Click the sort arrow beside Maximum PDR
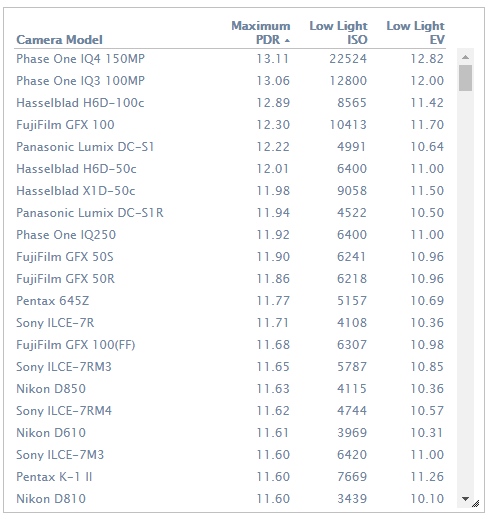This screenshot has height=519, width=489. click(x=287, y=41)
